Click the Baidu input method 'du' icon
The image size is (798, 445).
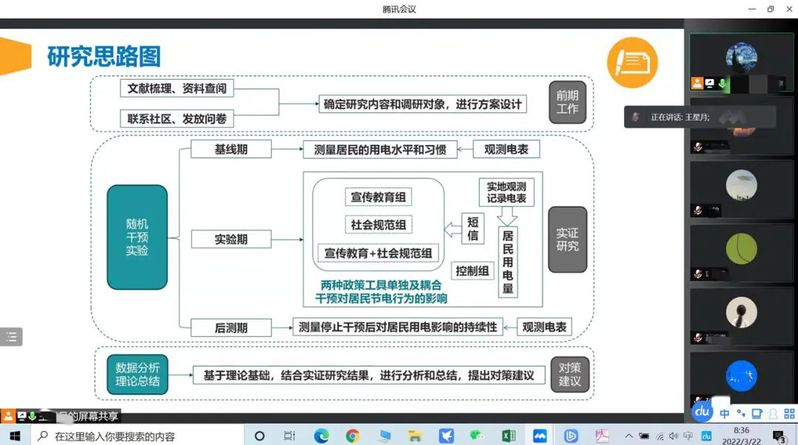point(702,412)
